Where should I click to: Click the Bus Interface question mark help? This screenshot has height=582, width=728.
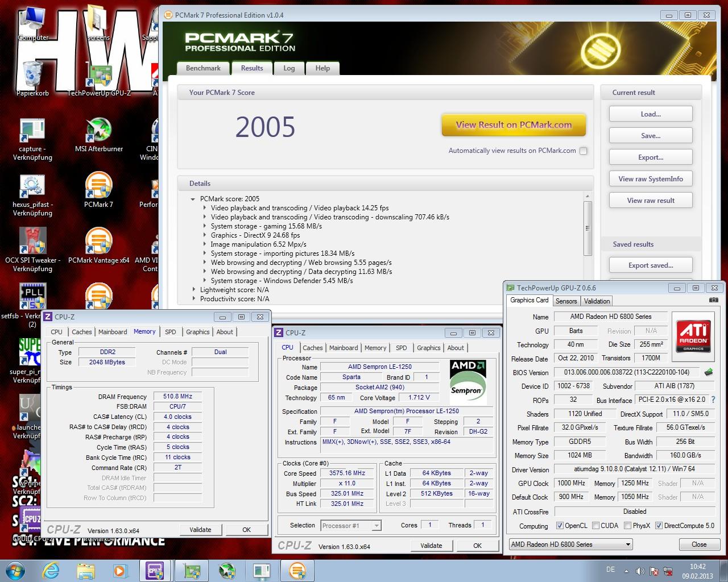(713, 400)
